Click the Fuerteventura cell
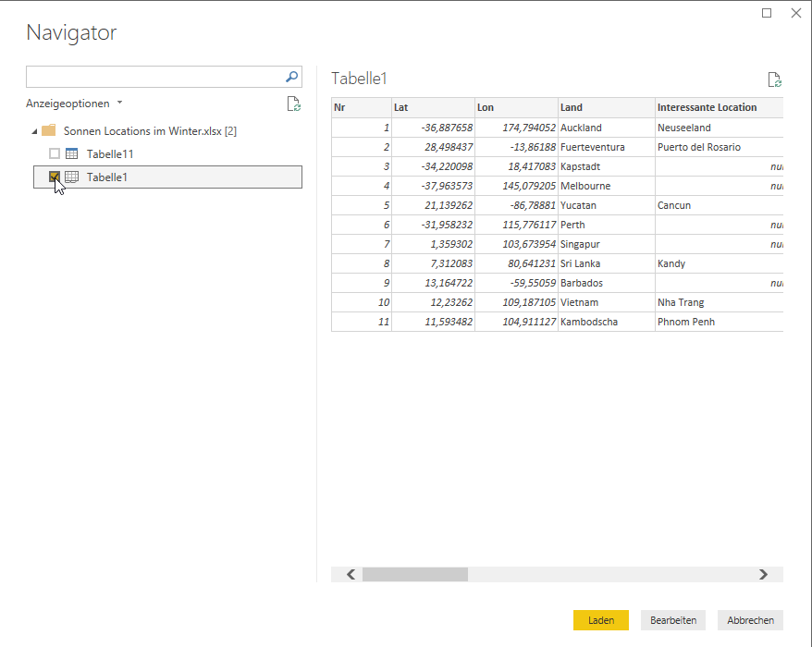Screen dimensions: 812x647 (x=607, y=147)
